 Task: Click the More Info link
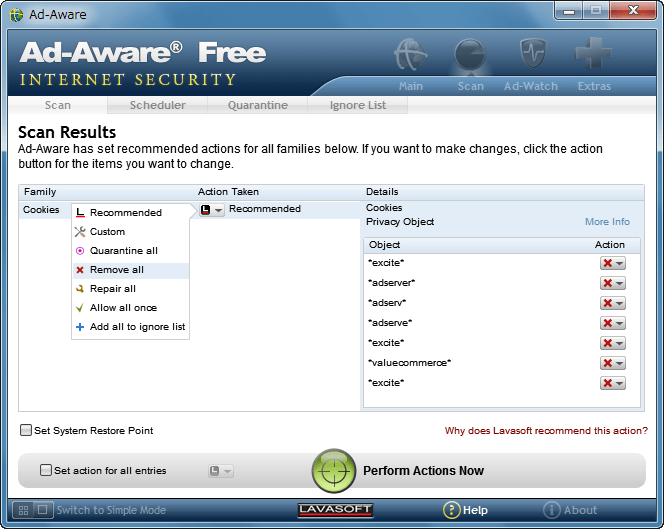click(607, 222)
